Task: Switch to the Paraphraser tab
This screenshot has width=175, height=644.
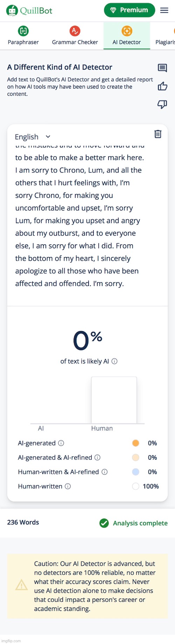Action: click(x=23, y=36)
